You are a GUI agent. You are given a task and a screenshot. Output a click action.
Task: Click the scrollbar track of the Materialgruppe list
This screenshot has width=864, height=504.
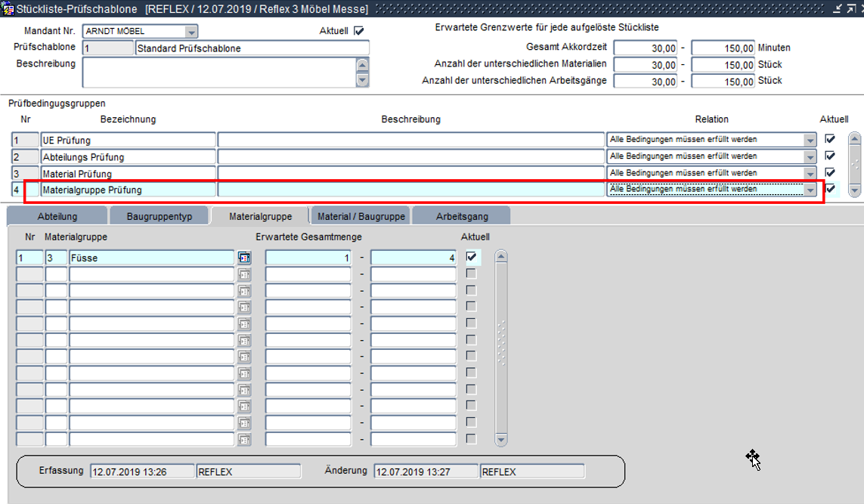(501, 348)
